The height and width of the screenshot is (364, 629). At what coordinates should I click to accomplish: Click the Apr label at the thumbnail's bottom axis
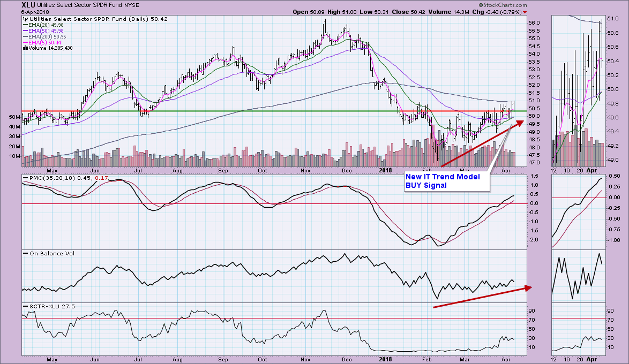591,360
